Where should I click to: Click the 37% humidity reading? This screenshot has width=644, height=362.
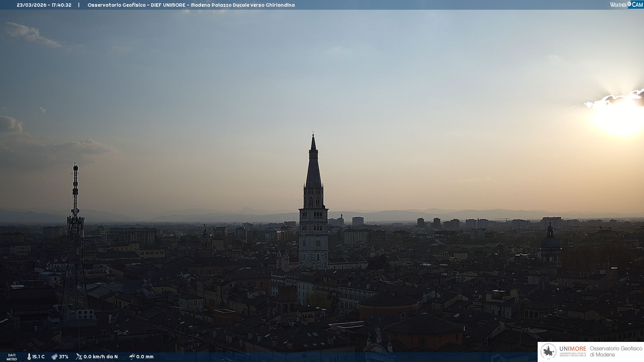(x=64, y=357)
